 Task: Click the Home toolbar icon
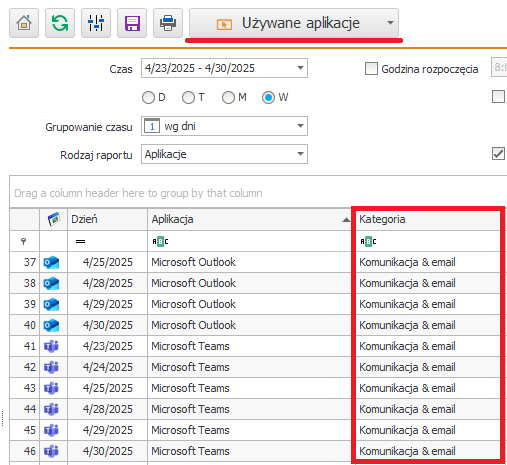tap(24, 23)
